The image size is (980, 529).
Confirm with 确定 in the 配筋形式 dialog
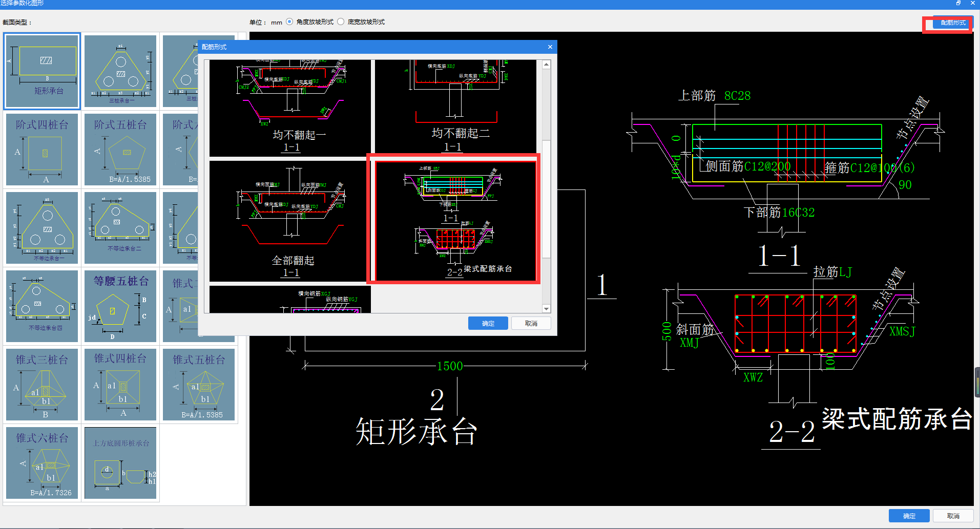tap(488, 323)
